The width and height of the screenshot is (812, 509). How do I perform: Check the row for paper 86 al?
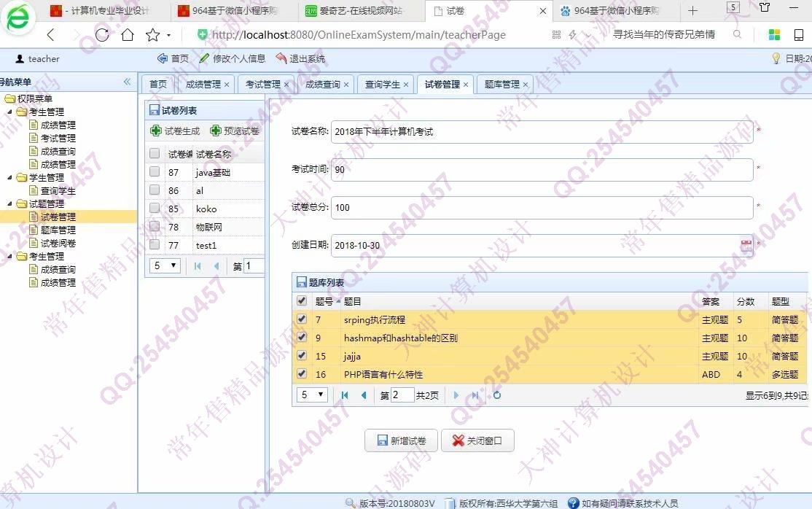[155, 189]
